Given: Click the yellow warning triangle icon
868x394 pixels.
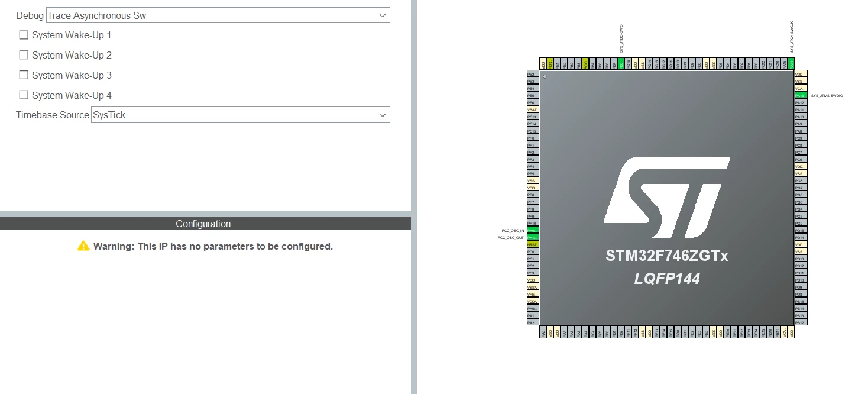Looking at the screenshot, I should coord(83,246).
